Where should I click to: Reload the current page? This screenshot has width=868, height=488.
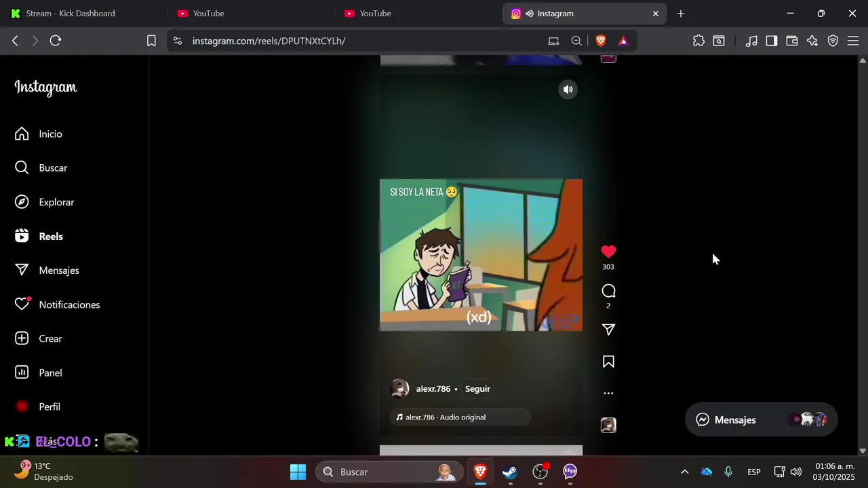tap(56, 41)
